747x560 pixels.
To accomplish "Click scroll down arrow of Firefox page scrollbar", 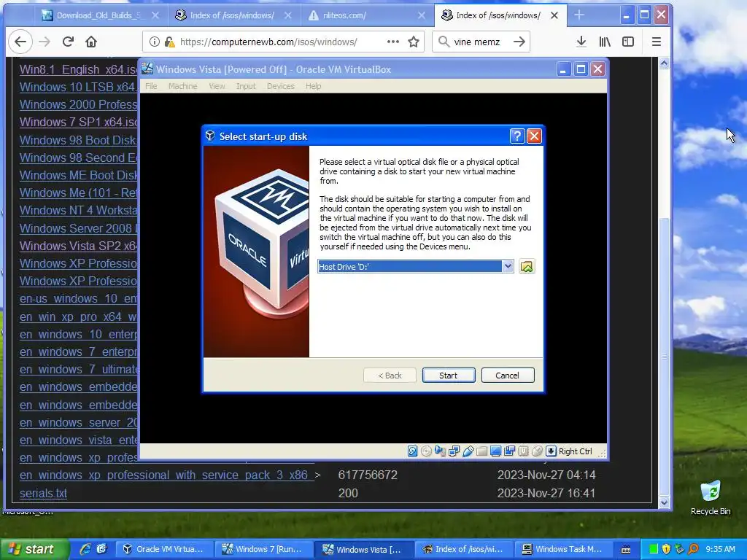I will pyautogui.click(x=664, y=502).
